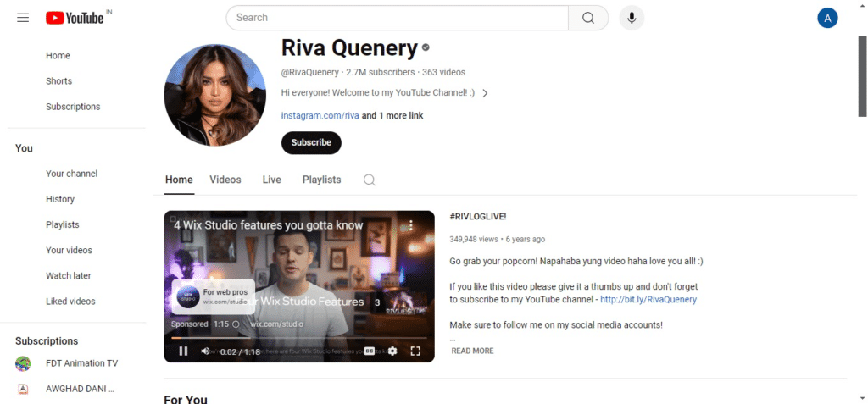This screenshot has width=868, height=404.
Task: Open the bit.ly/RivaQuenery link
Action: (648, 300)
